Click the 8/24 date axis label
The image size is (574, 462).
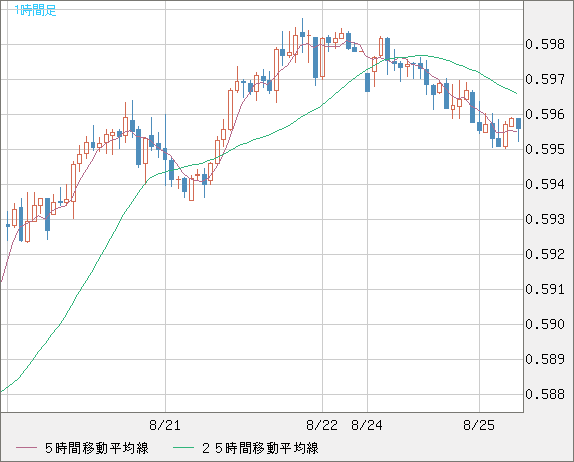tap(367, 425)
